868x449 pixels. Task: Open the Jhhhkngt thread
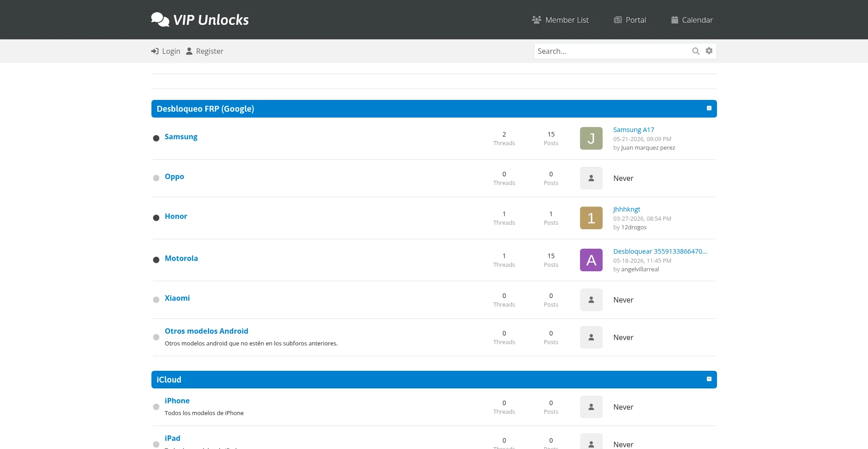pos(627,209)
